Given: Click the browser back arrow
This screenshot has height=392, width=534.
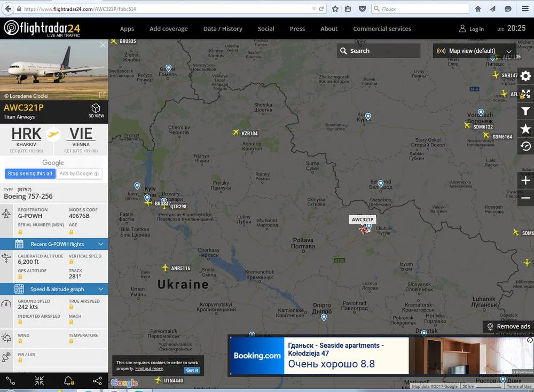Looking at the screenshot, I should click(8, 9).
